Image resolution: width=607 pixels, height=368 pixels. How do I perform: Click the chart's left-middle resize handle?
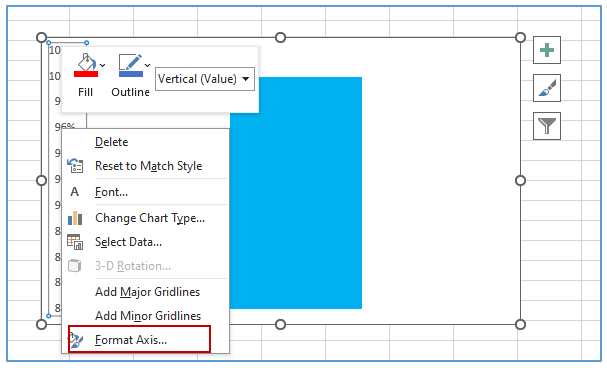point(41,181)
